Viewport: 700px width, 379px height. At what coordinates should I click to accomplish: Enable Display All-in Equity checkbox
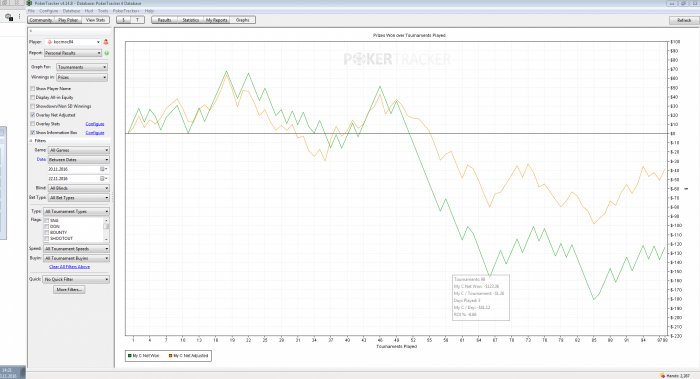point(32,97)
